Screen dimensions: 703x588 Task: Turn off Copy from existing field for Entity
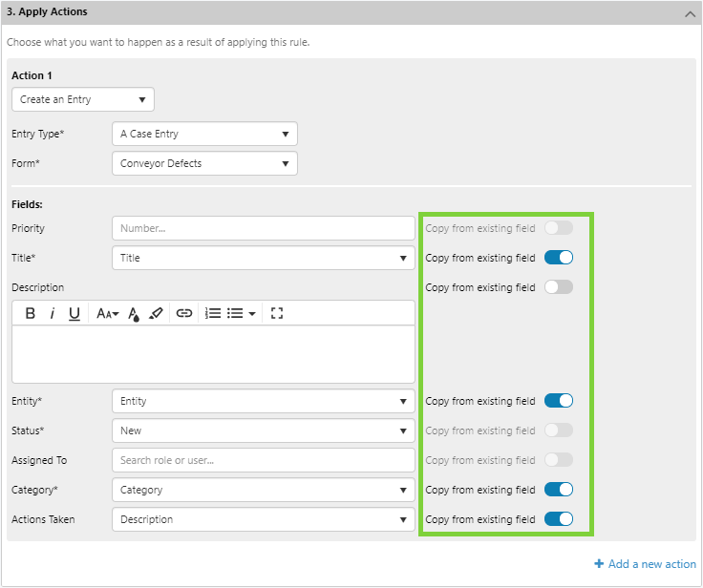(x=558, y=401)
